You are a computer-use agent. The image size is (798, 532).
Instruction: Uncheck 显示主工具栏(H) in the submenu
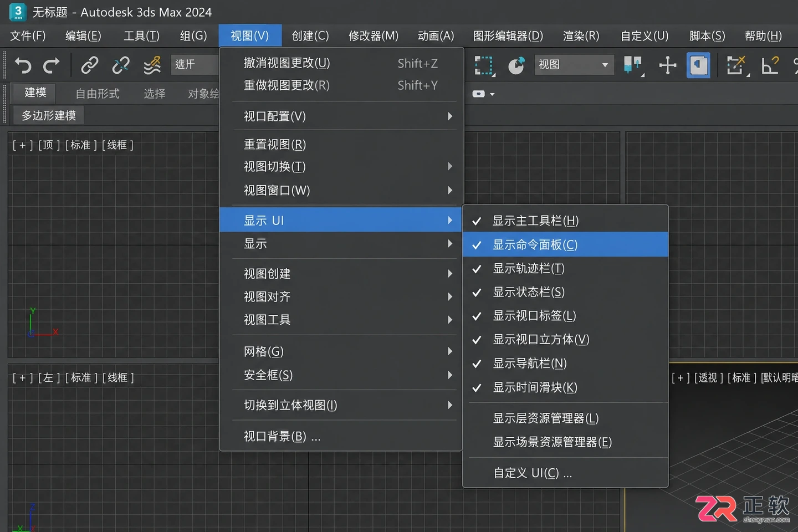coord(565,221)
